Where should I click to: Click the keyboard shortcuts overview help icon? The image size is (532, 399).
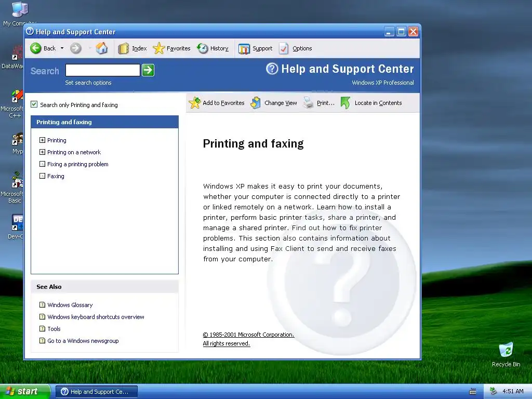pos(42,316)
